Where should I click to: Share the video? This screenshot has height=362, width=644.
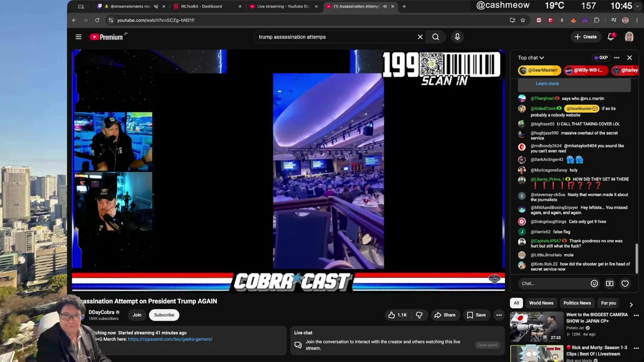coord(445,315)
